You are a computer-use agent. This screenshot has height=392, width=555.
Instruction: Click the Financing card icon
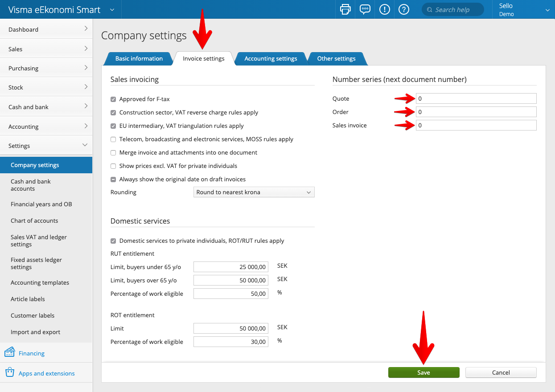10,353
